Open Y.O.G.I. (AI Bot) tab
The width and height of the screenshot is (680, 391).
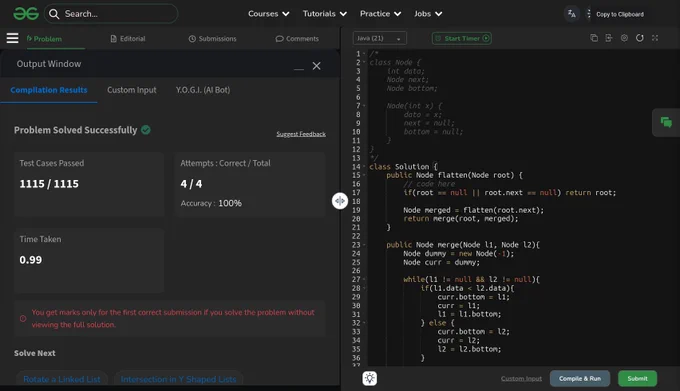(203, 90)
